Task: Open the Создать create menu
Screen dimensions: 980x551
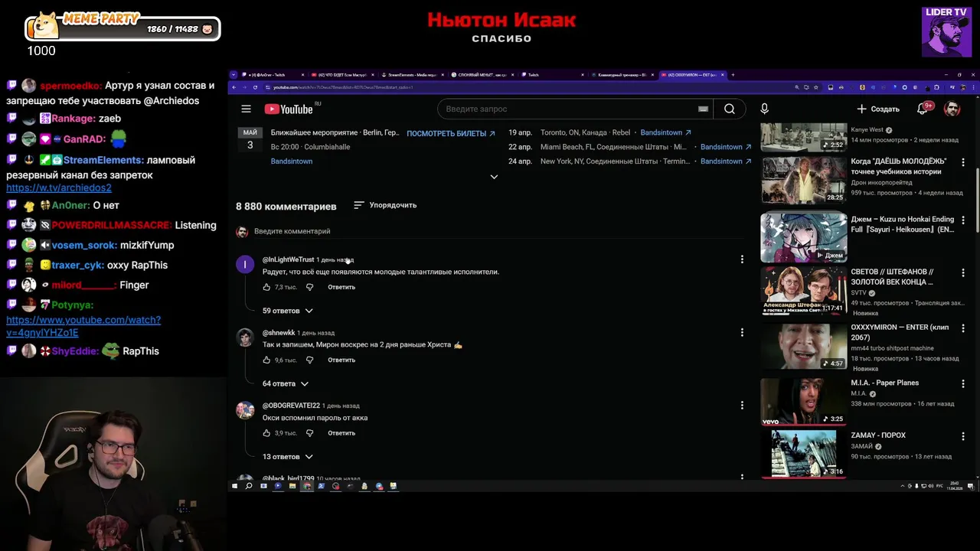Action: click(x=878, y=109)
